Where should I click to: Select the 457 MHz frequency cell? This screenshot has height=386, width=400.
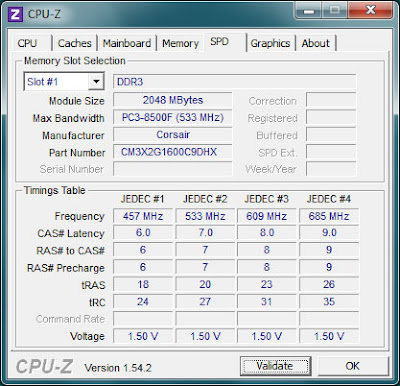(x=143, y=216)
